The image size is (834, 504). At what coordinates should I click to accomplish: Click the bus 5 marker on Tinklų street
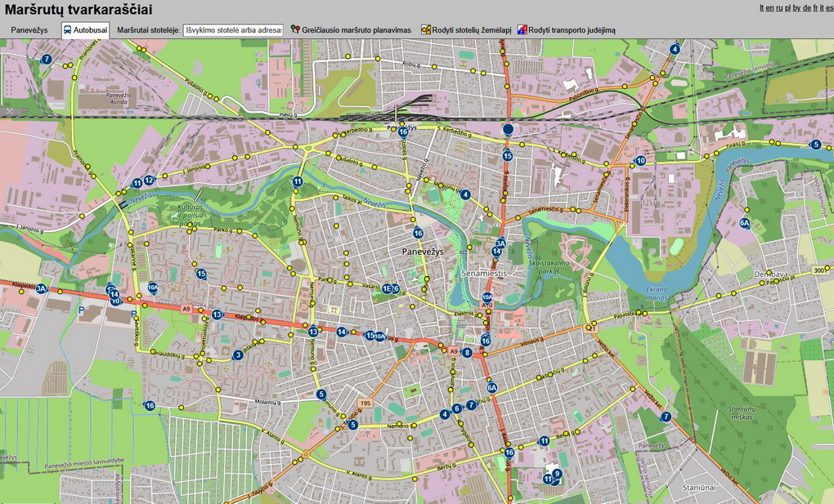(x=815, y=145)
